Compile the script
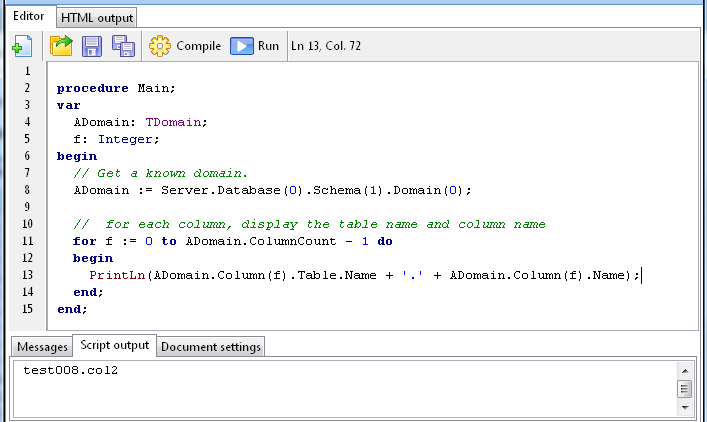The image size is (707, 422). pyautogui.click(x=185, y=46)
